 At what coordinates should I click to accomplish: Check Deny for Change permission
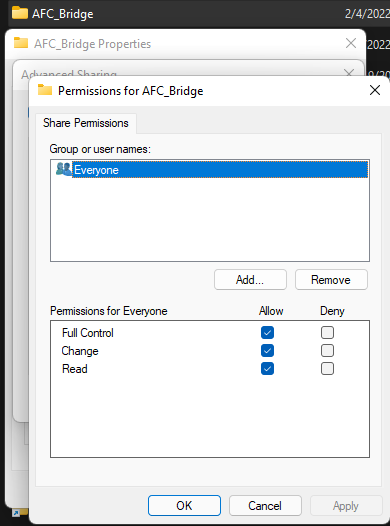pos(327,351)
